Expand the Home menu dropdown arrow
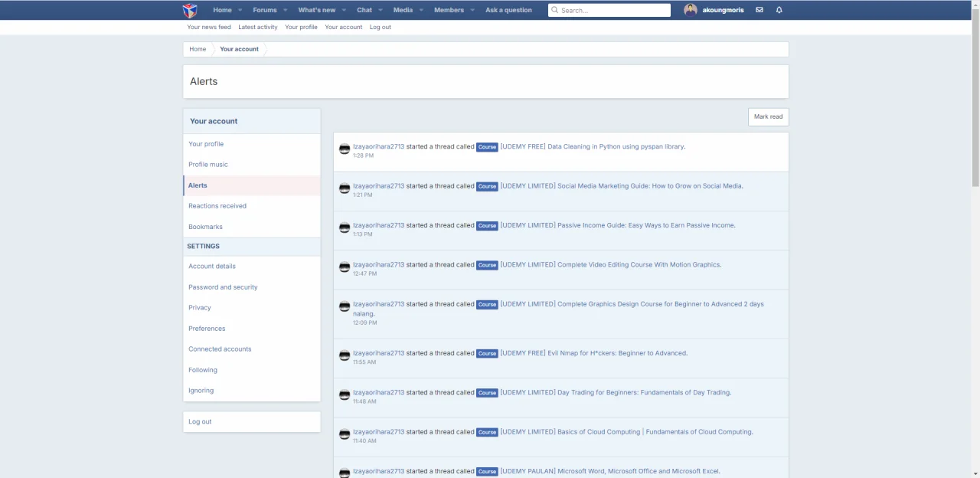The height and width of the screenshot is (478, 980). pyautogui.click(x=240, y=10)
